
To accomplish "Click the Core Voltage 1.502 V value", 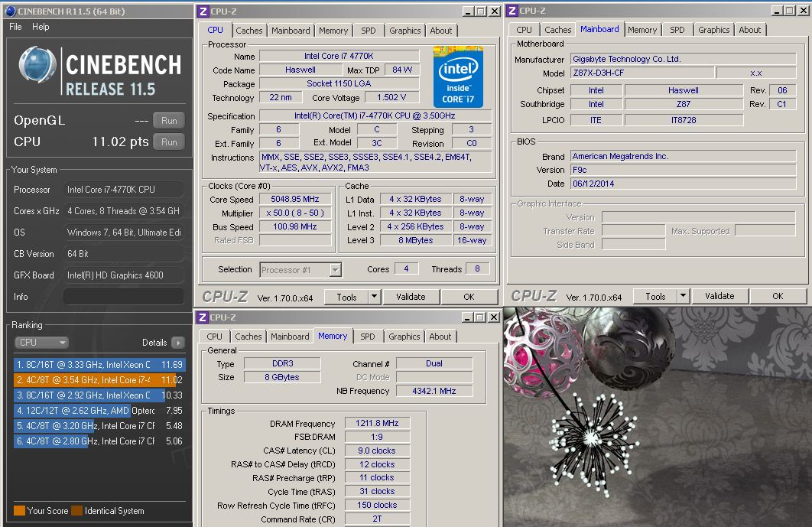I will [x=391, y=97].
